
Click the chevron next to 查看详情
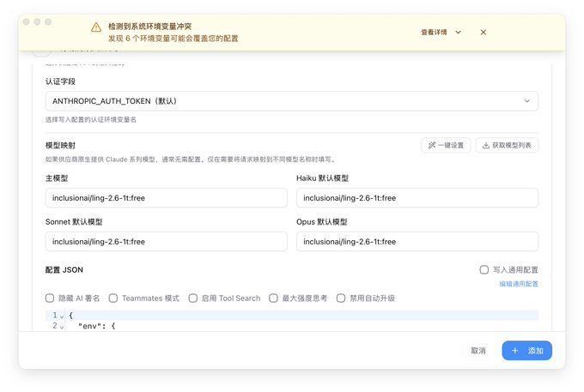pyautogui.click(x=458, y=33)
